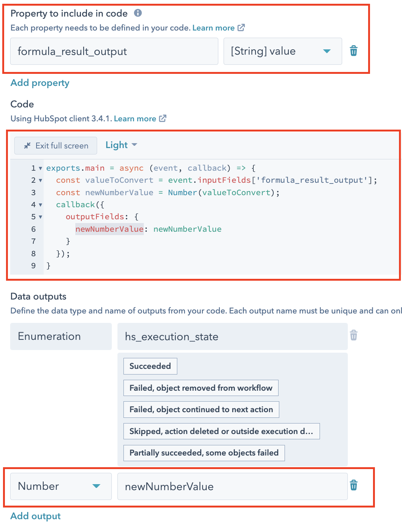
Task: Open the Number data type dropdown
Action: click(x=97, y=486)
